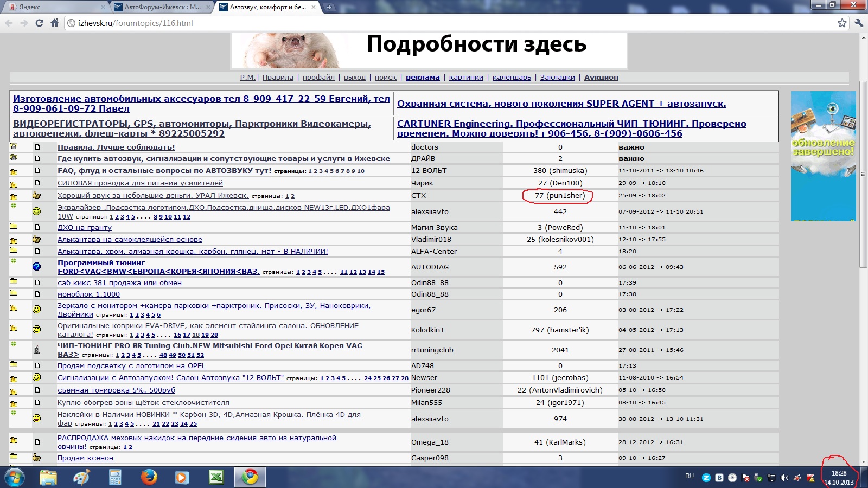
Task: Open a new browser tab
Action: (329, 7)
